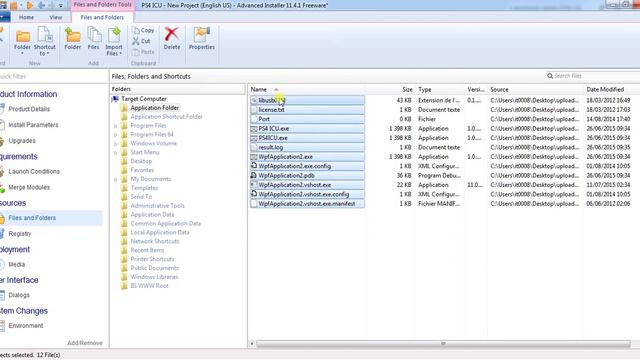Open quick access toolbar customize dropdown

(61, 6)
